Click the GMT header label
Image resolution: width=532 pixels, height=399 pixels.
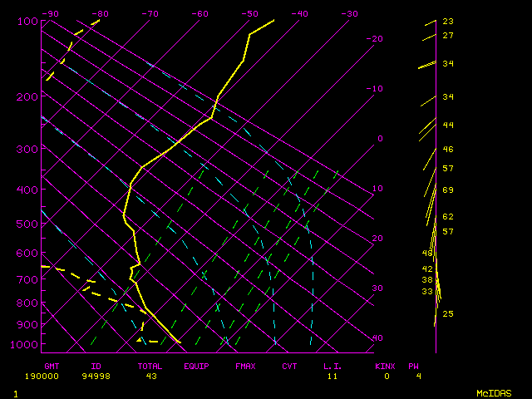pos(52,366)
